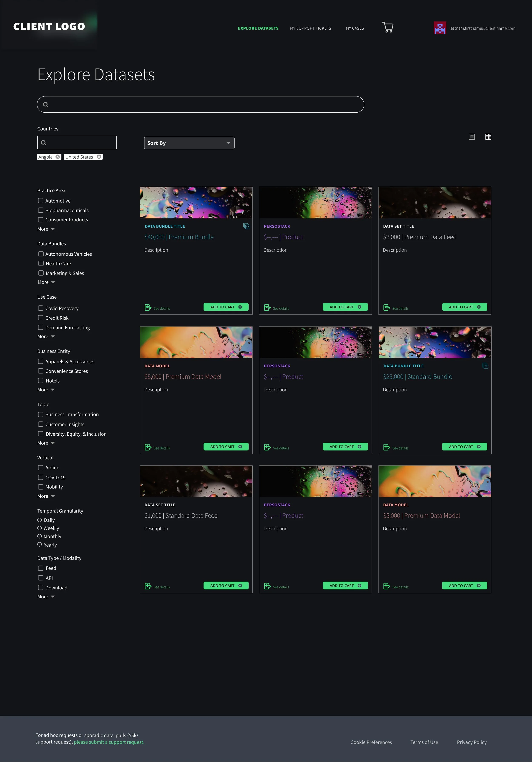The height and width of the screenshot is (762, 532).
Task: Click bundle icon on Premium Bundle card
Action: (x=246, y=226)
